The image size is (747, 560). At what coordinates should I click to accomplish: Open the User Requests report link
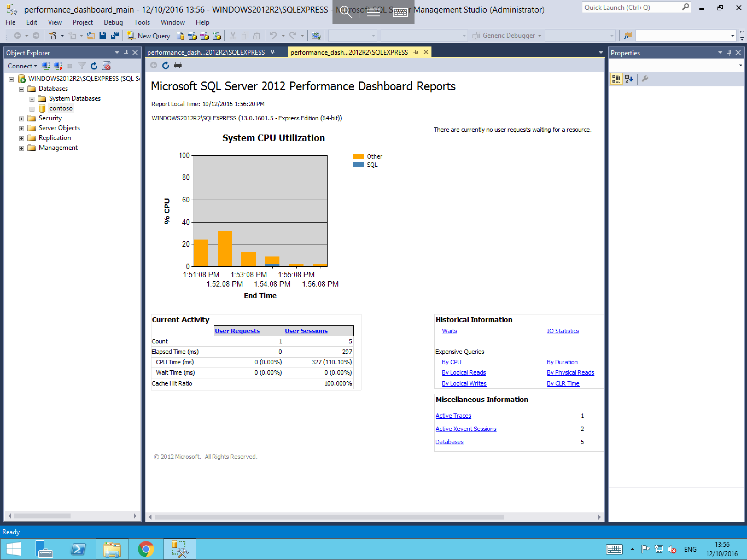pos(237,331)
